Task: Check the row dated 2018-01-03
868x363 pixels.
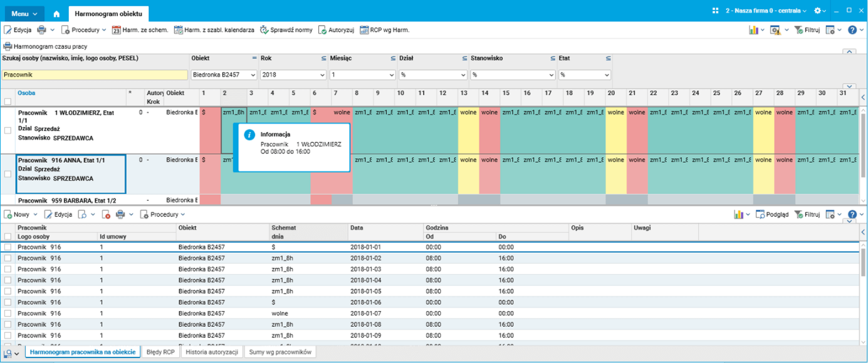Action: click(x=8, y=269)
